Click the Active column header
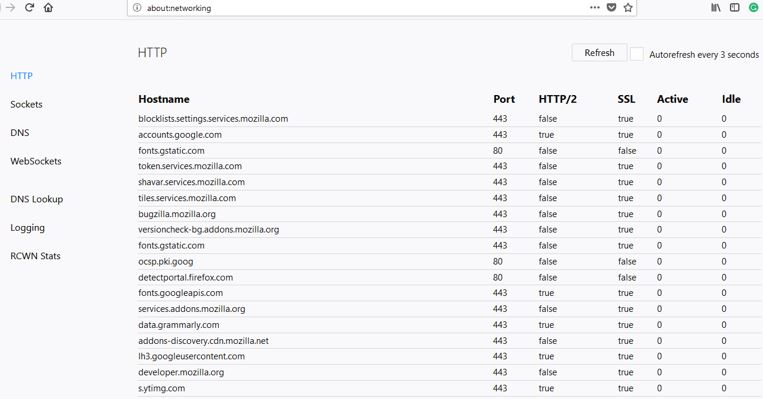Screen dimensions: 763x399 672,99
